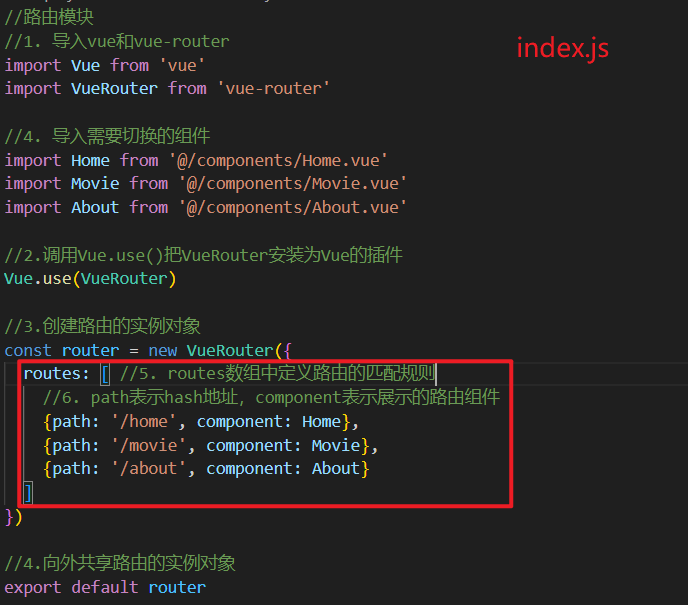Click the comment '//1. 导入vue和vue-router'
Image resolution: width=688 pixels, height=605 pixels.
[117, 42]
